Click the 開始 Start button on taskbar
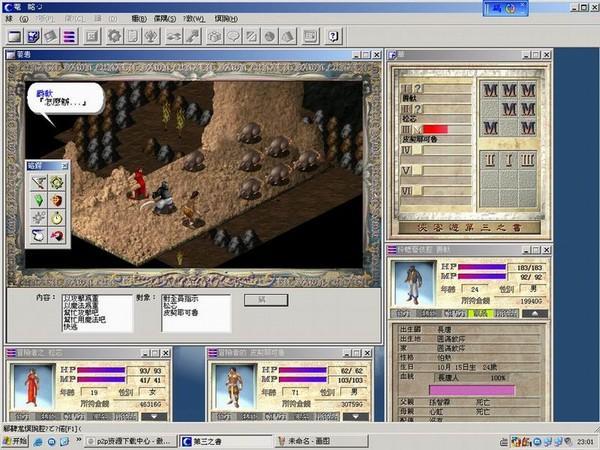 [15, 441]
